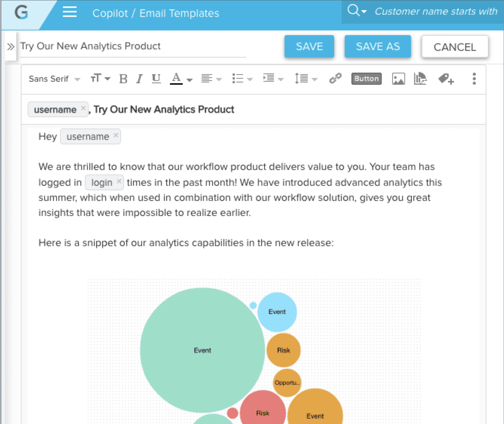Insert a report chart icon
Viewport: 504px width, 424px height.
[x=420, y=79]
